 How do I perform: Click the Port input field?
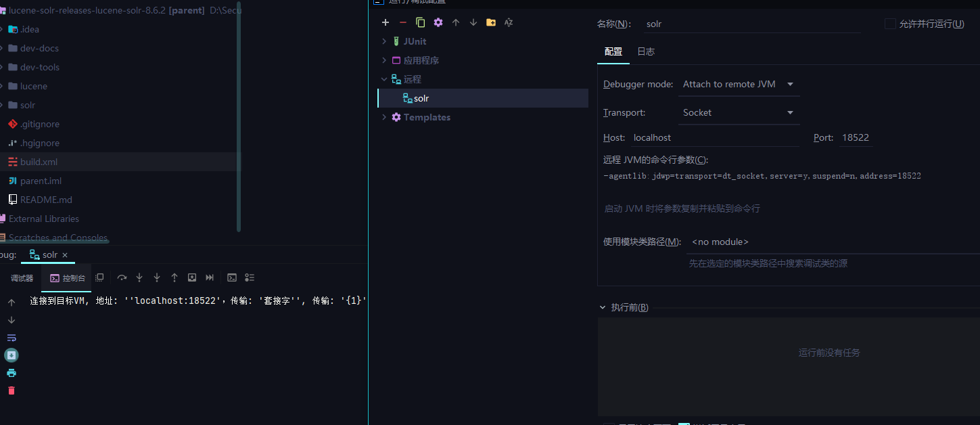coord(855,137)
